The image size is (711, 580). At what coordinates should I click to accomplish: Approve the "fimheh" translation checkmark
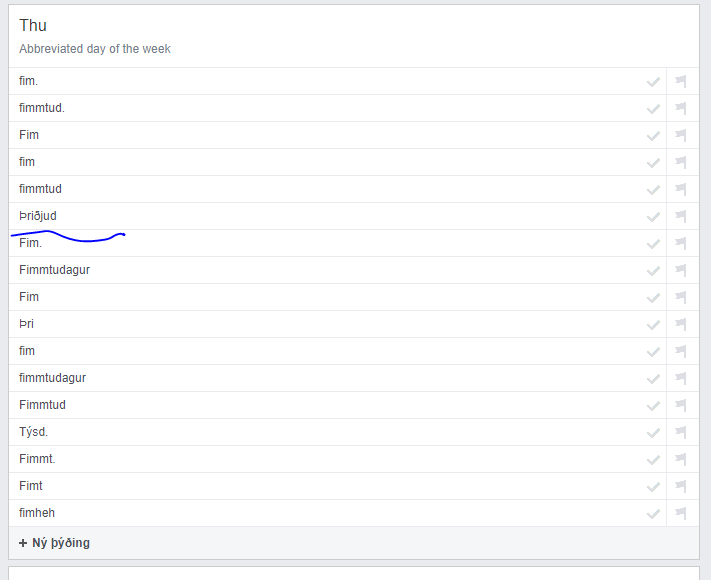point(653,514)
